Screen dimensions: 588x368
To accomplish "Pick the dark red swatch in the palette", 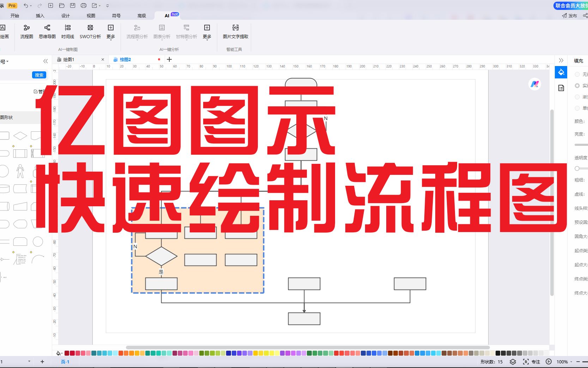I will point(67,353).
